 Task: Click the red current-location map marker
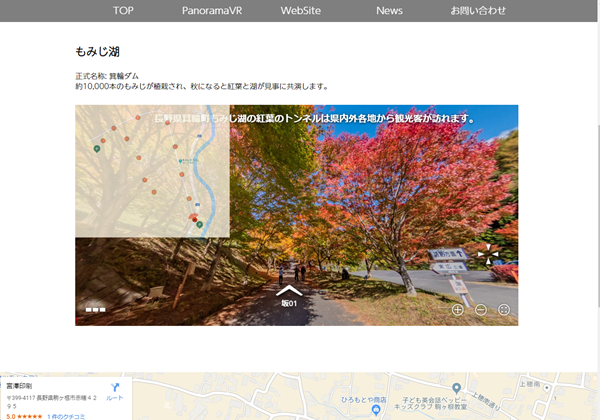point(193,217)
